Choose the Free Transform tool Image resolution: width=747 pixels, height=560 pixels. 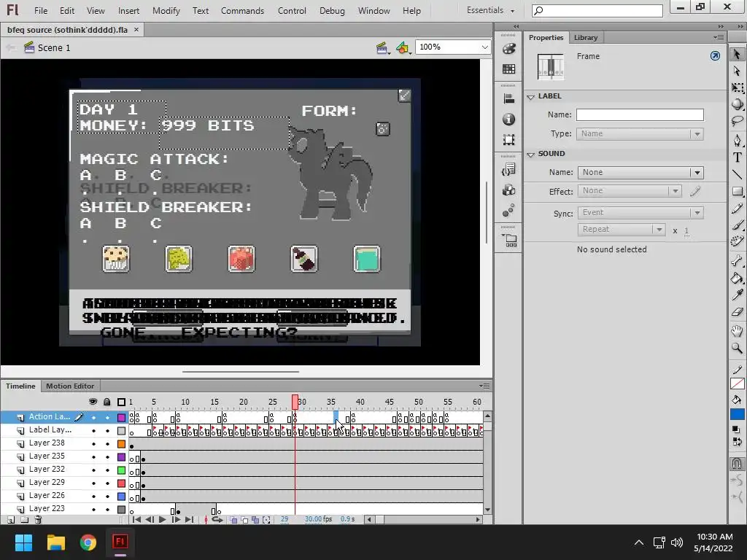pyautogui.click(x=737, y=87)
